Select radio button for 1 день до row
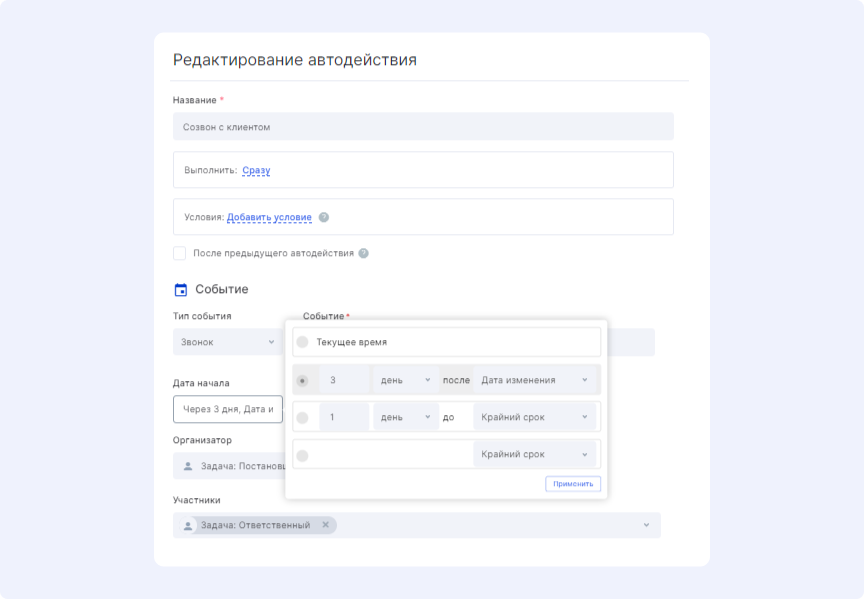 point(303,417)
